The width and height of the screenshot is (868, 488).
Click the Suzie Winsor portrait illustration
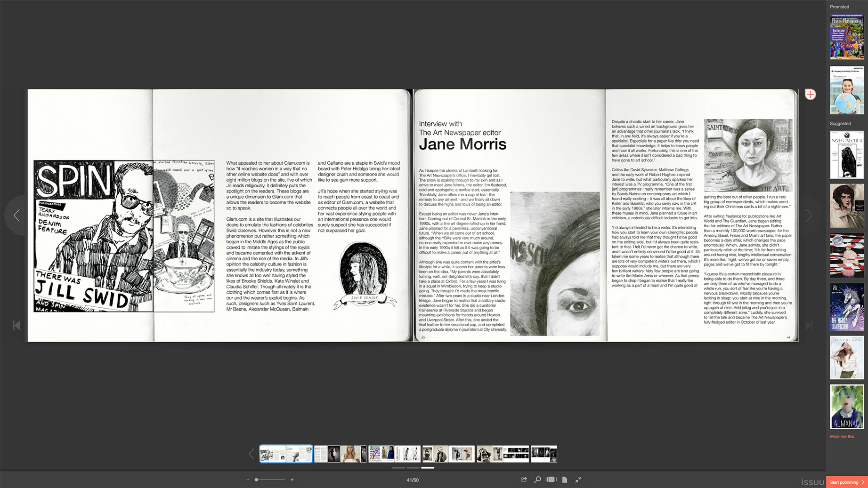click(x=364, y=275)
